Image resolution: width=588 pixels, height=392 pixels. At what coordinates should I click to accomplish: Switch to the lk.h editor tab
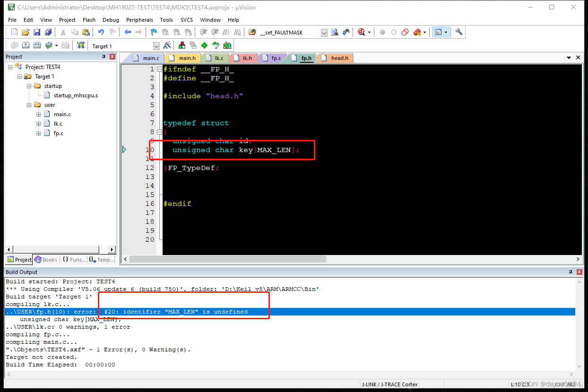[243, 58]
